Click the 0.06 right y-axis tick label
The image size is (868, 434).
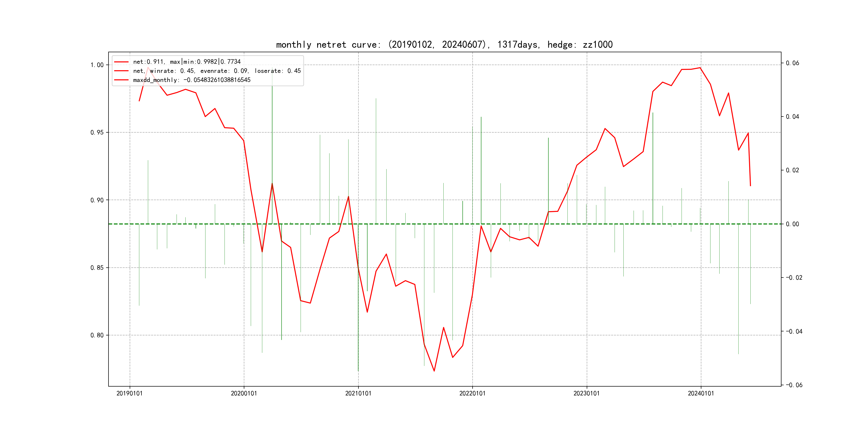[x=792, y=63]
